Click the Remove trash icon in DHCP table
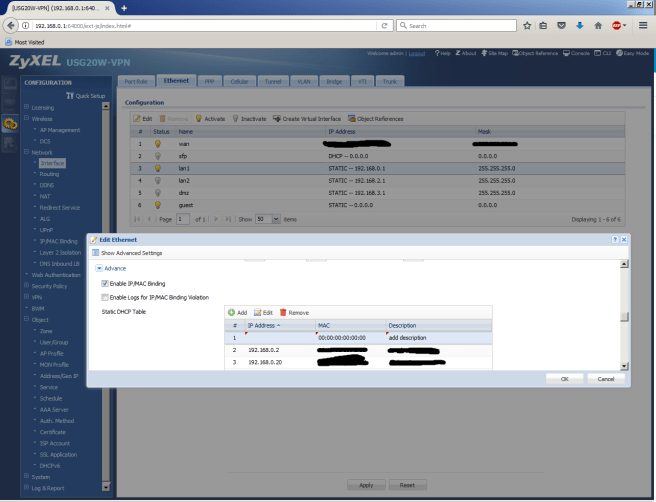 click(283, 313)
